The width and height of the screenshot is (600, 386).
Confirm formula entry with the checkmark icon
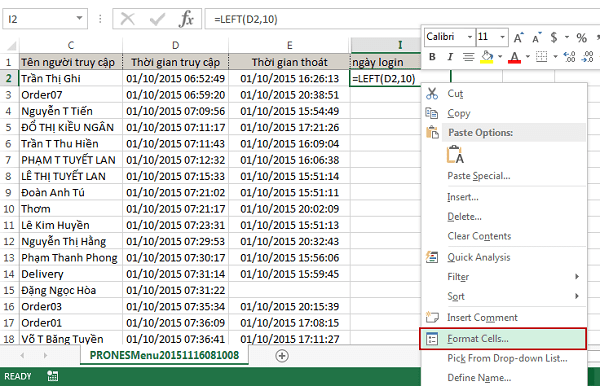coord(157,19)
